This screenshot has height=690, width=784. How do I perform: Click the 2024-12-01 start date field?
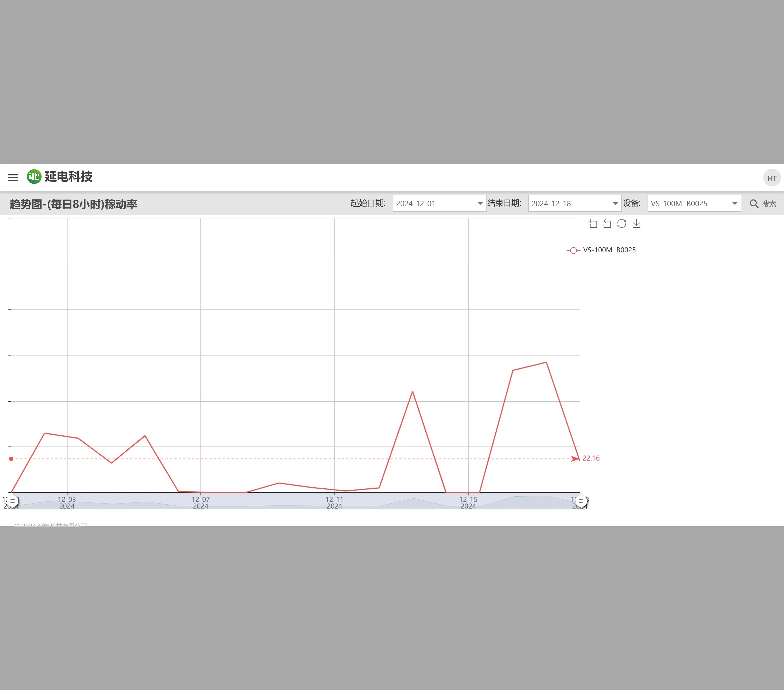coord(439,204)
